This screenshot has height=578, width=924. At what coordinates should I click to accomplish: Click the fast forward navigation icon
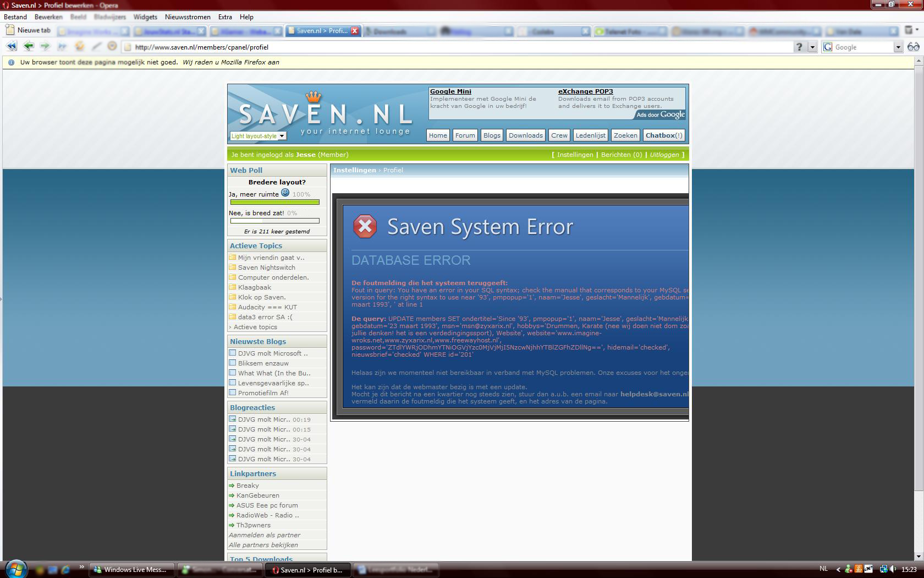62,47
